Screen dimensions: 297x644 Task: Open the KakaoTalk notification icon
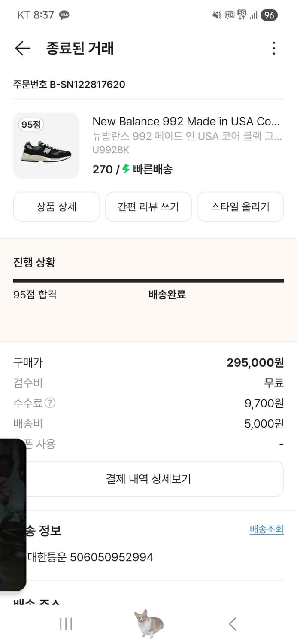[x=64, y=14]
